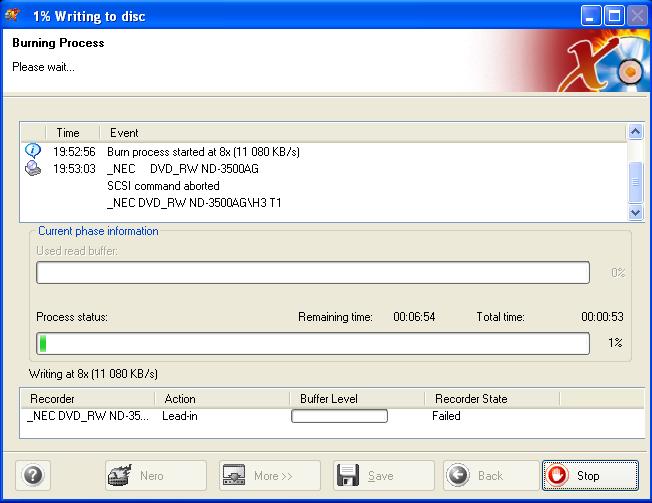Click the Save button label
This screenshot has height=503, width=652.
(x=380, y=476)
